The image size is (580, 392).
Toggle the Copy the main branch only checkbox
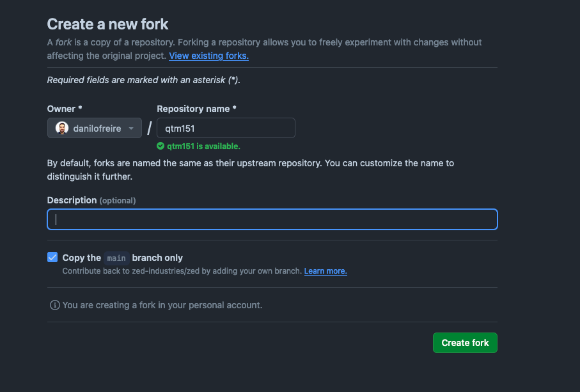point(52,258)
